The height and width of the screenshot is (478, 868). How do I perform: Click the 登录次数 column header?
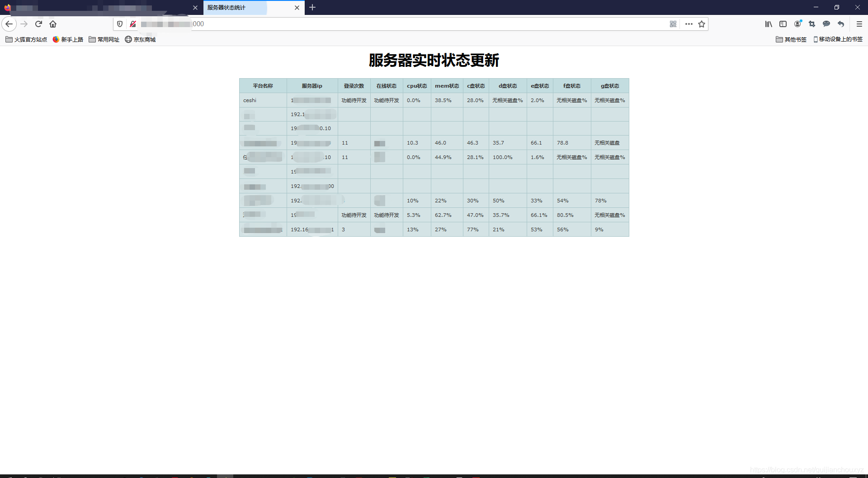click(x=354, y=86)
